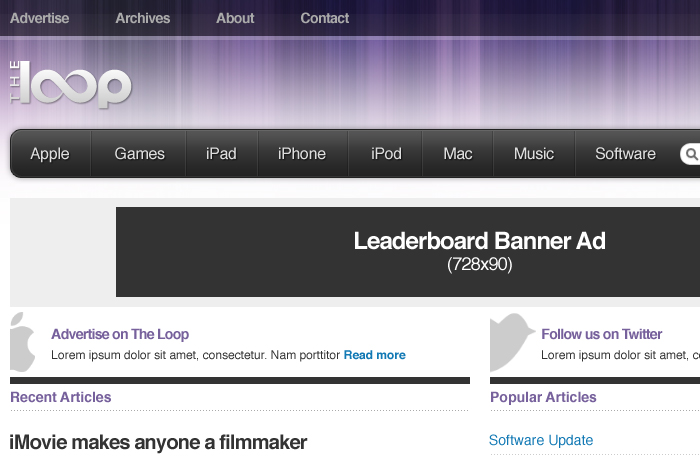Click the Recent Articles heading
Image resolution: width=700 pixels, height=460 pixels.
[x=61, y=397]
